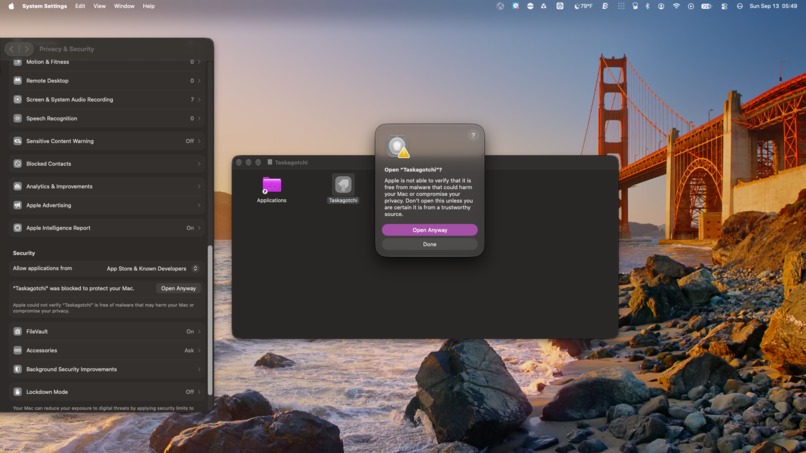The width and height of the screenshot is (806, 453).
Task: Open Control Center from the menu bar
Action: click(724, 6)
